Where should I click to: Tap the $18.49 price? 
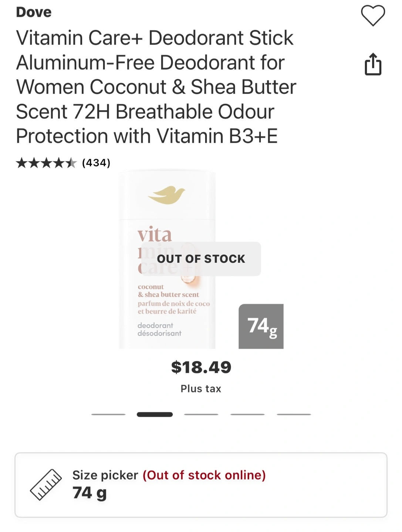coord(201,367)
